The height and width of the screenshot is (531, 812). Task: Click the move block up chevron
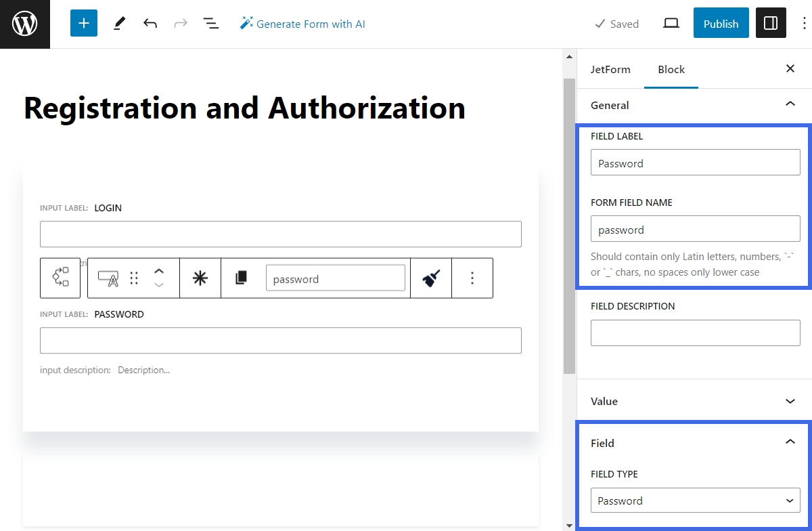(159, 272)
